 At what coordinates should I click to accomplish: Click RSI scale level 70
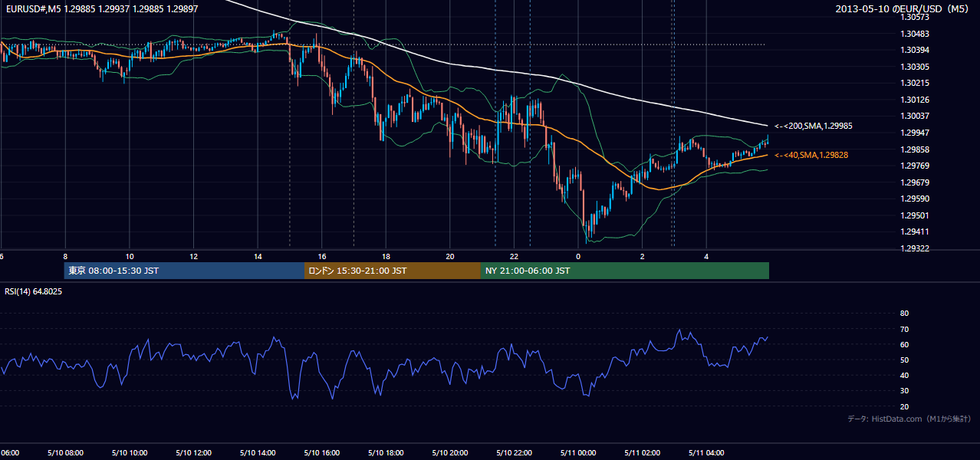point(904,329)
